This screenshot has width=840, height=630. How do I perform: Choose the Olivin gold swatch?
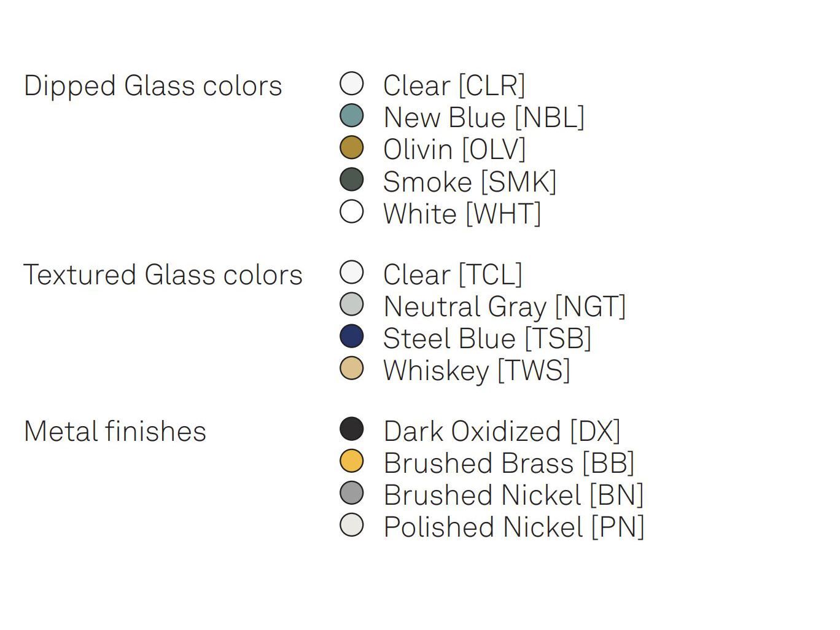[352, 148]
